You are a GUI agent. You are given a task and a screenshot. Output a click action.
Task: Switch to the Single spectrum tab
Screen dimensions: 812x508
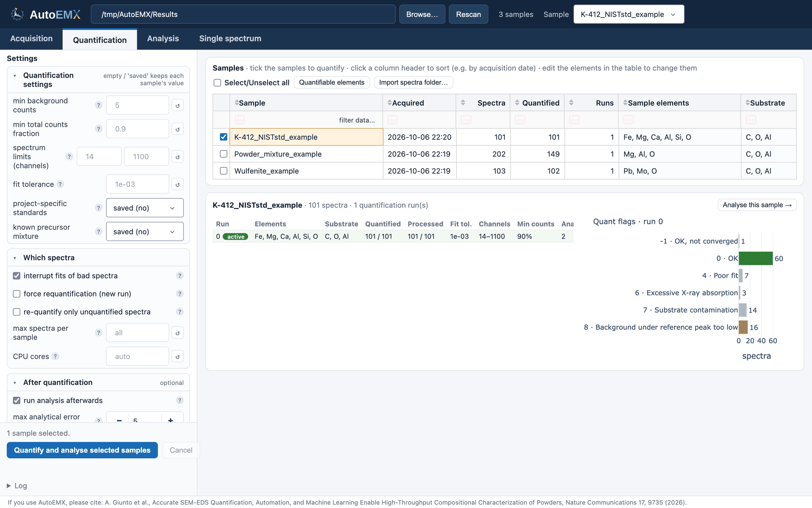tap(230, 38)
